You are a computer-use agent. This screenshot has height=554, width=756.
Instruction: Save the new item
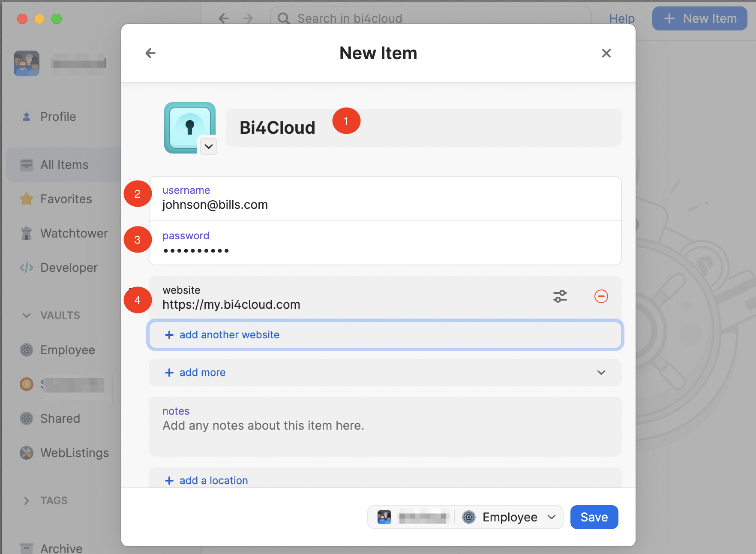[594, 517]
